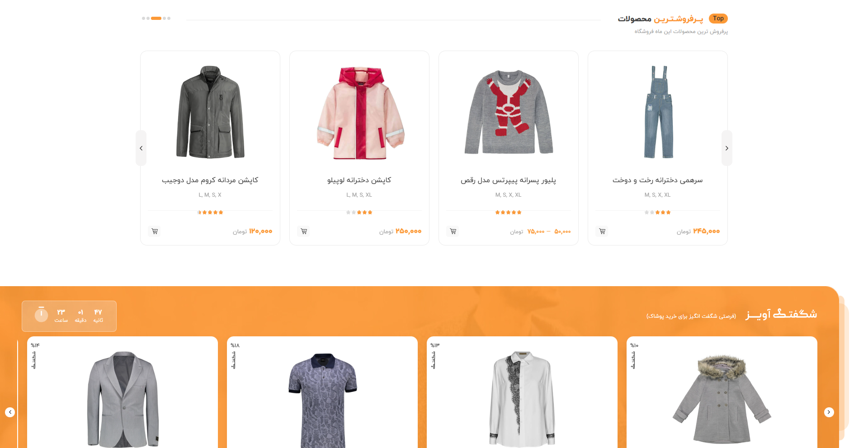
Task: Click the gray blazer deal image
Action: [123, 398]
